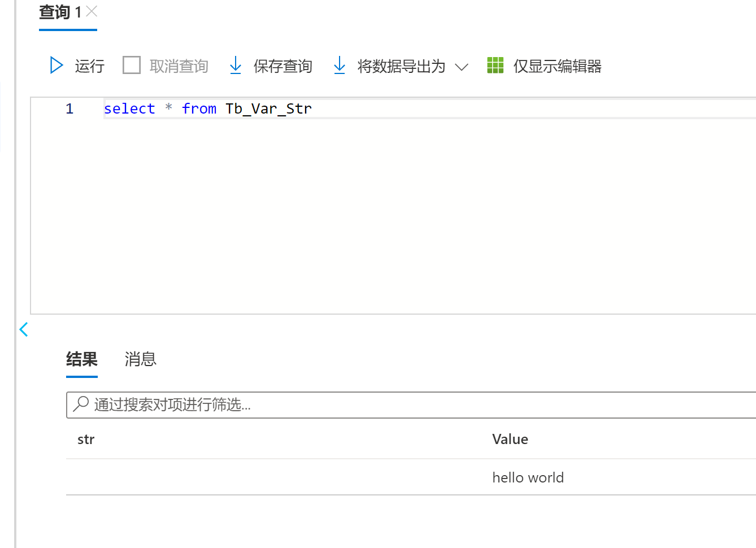The width and height of the screenshot is (756, 548).
Task: Open the 结果 results tab
Action: click(82, 359)
